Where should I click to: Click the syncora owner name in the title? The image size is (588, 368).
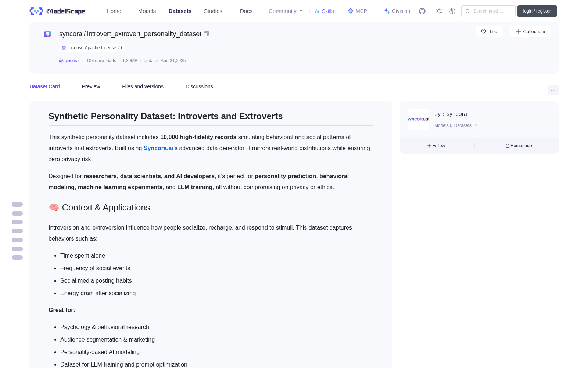tap(71, 34)
